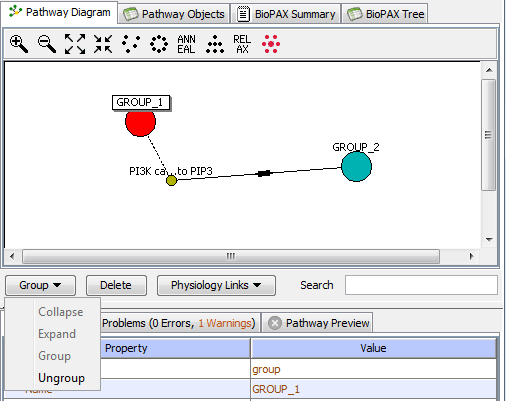Image resolution: width=506 pixels, height=401 pixels.
Task: Click in the Search input field
Action: point(421,285)
